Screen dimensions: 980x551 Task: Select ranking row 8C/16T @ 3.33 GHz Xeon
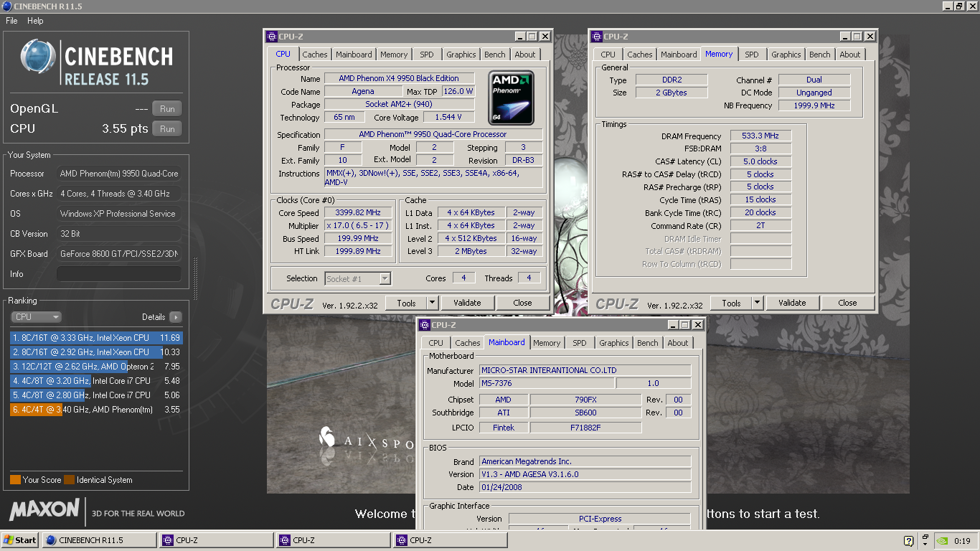click(96, 338)
